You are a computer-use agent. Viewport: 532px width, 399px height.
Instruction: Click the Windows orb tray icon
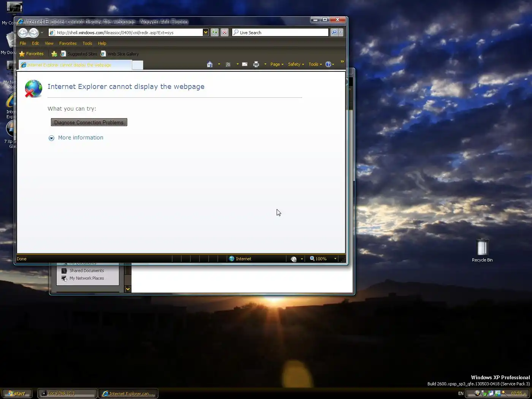tap(477, 394)
